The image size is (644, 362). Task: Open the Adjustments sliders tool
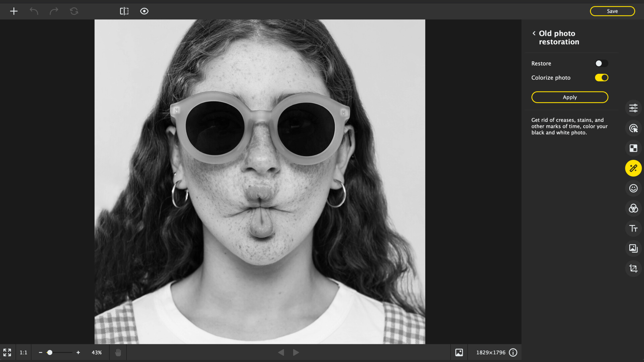633,108
